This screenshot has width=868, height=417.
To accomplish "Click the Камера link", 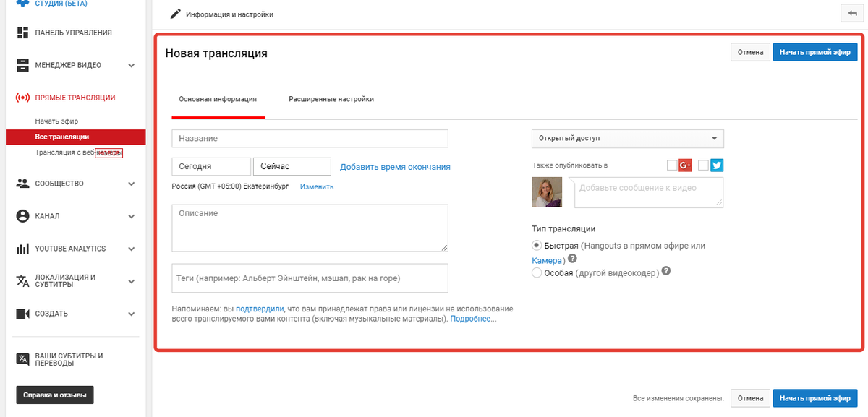I will click(x=547, y=259).
